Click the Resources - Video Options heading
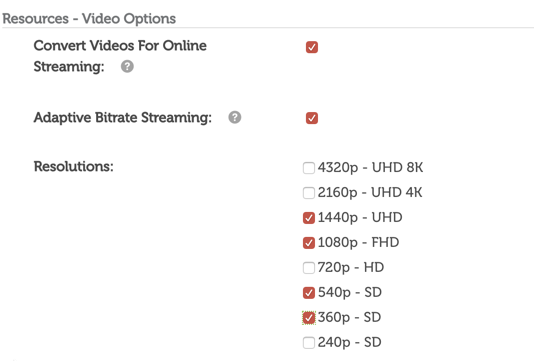 point(89,19)
